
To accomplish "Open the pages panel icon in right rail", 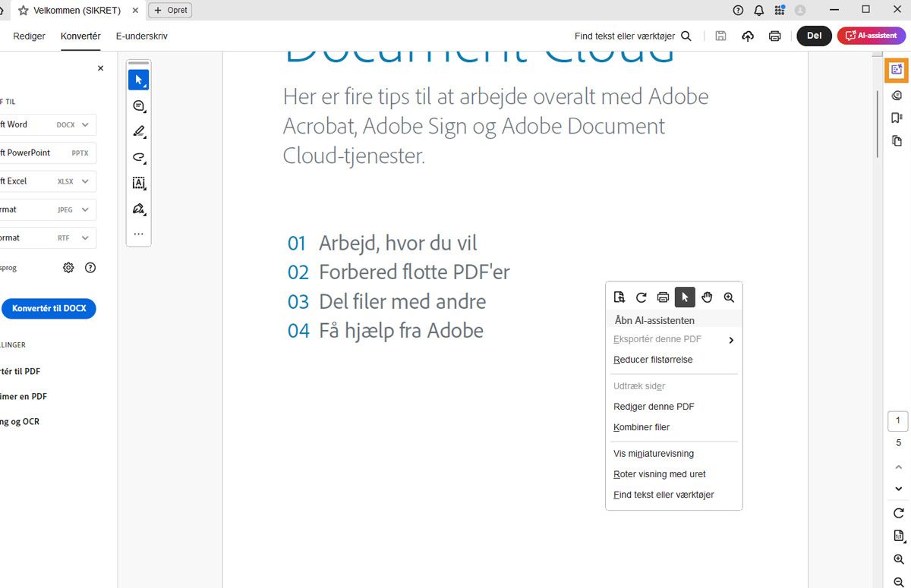I will tap(897, 140).
